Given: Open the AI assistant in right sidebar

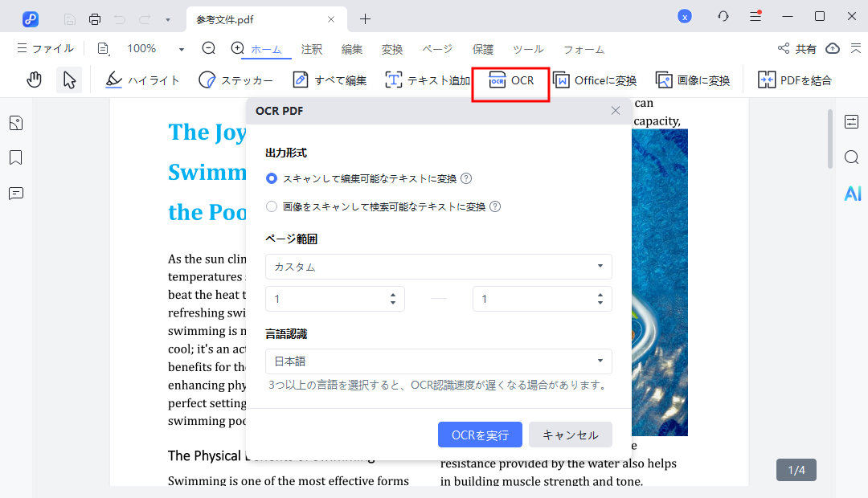Looking at the screenshot, I should click(852, 193).
